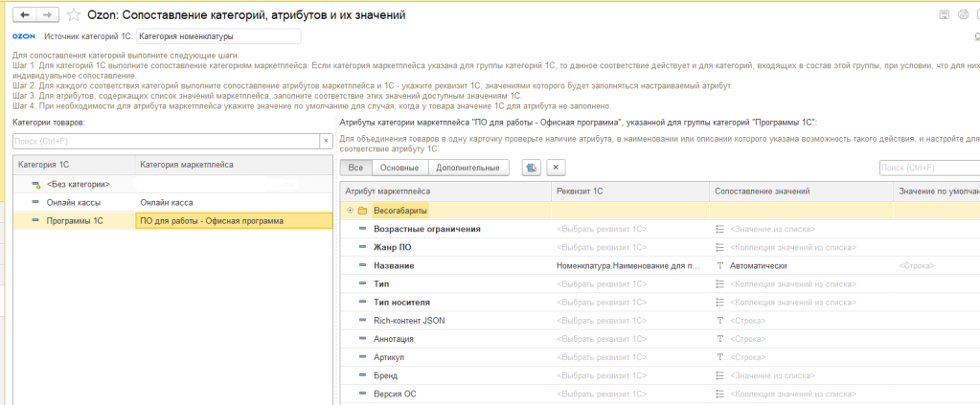Go forward with the right arrow button
This screenshot has height=405, width=980.
pyautogui.click(x=48, y=14)
